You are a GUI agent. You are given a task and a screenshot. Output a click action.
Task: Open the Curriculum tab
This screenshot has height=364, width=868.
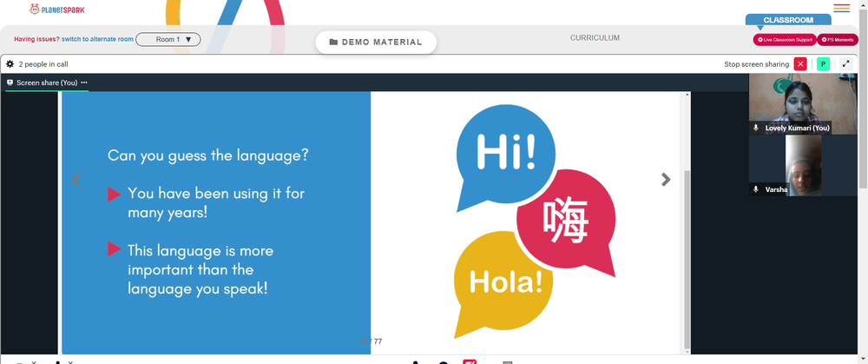point(595,38)
